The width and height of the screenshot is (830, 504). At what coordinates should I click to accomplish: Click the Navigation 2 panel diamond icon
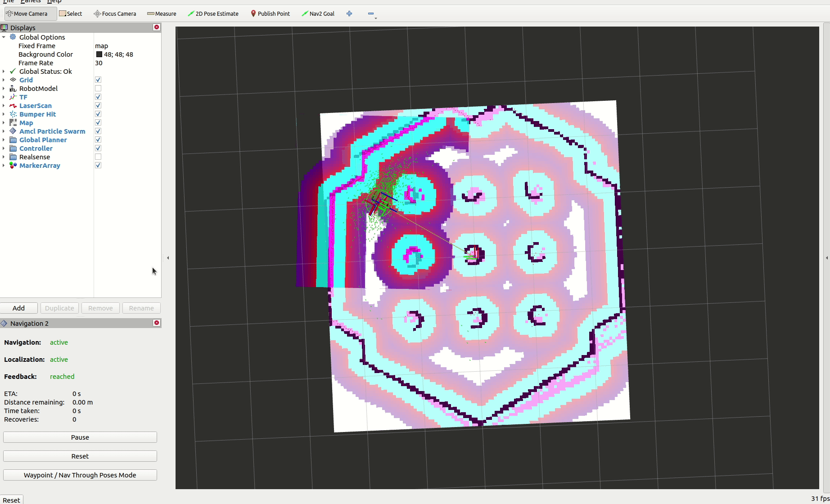click(x=4, y=323)
